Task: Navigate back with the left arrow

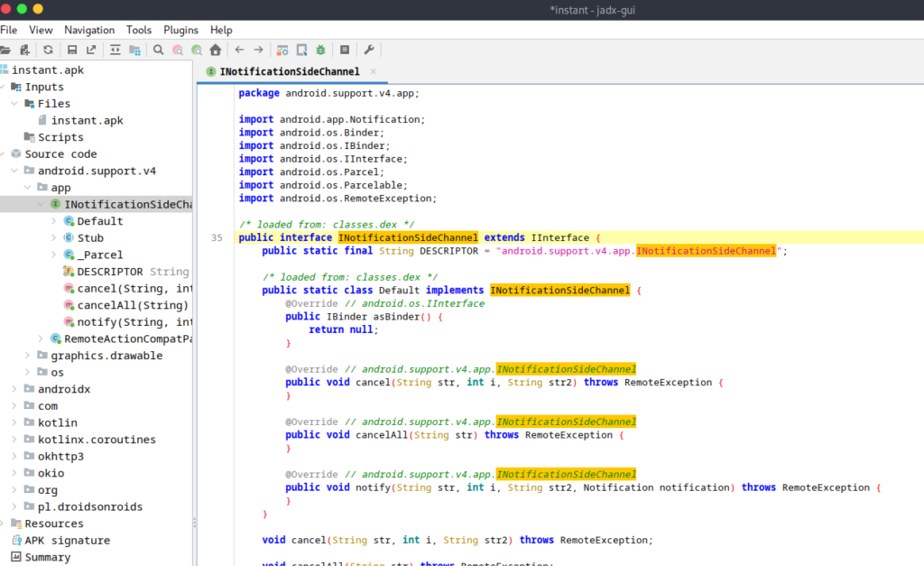Action: 239,50
